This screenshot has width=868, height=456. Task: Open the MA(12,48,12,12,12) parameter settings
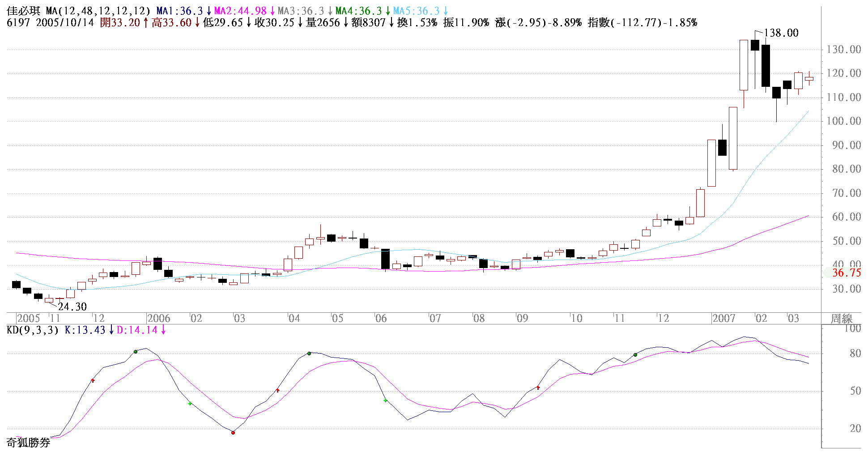click(98, 11)
